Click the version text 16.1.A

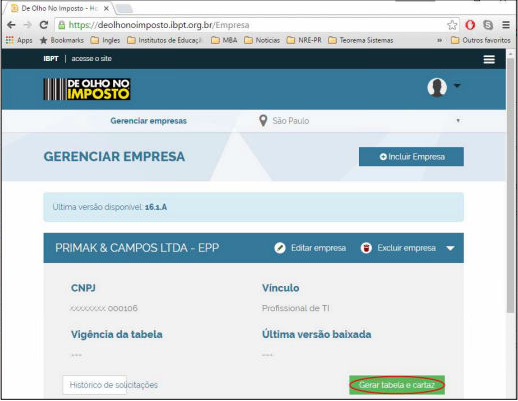pyautogui.click(x=156, y=207)
